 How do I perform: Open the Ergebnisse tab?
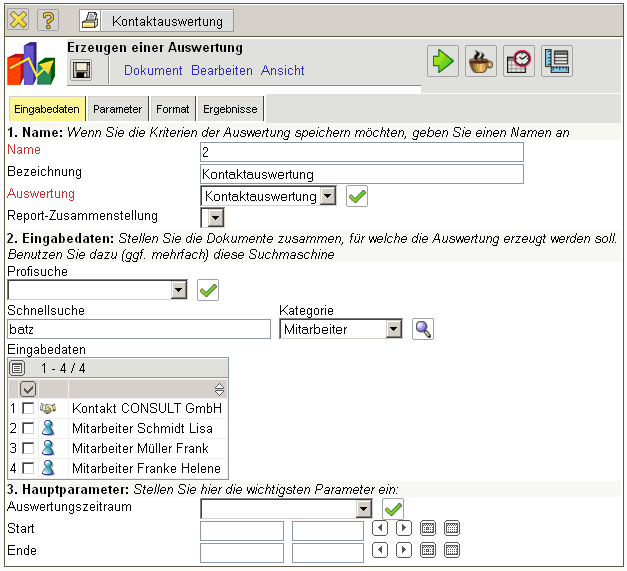(230, 109)
